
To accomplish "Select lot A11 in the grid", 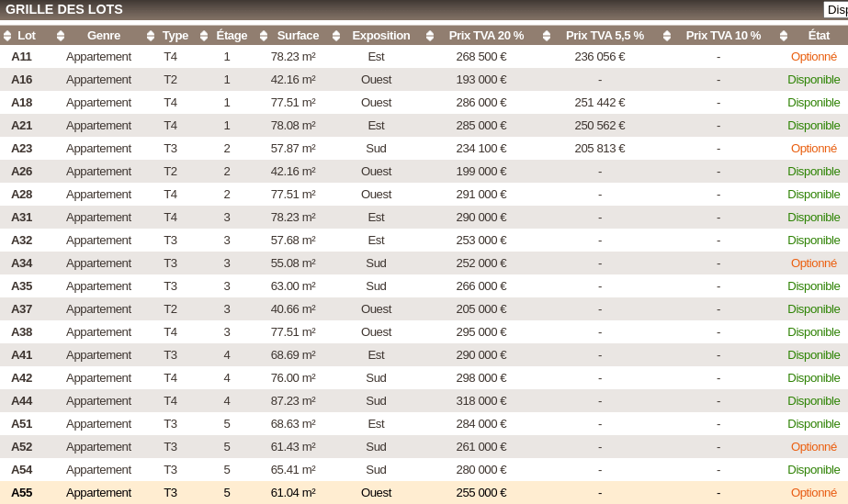I will point(21,57).
